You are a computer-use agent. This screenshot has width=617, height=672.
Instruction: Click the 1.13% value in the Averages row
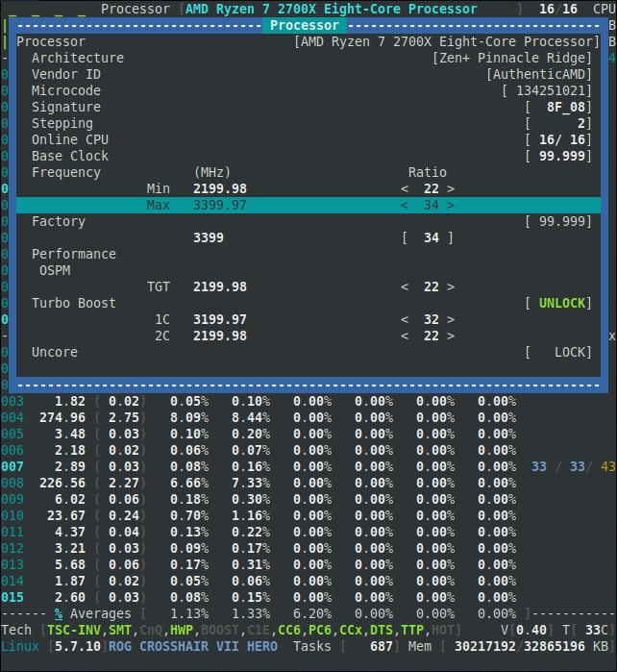189,614
